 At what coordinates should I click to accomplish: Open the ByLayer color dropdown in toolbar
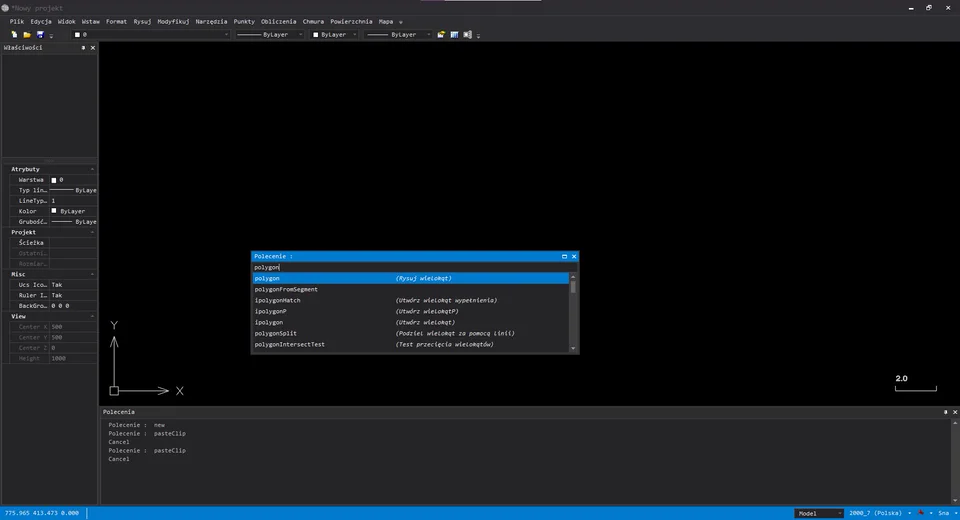click(x=334, y=35)
